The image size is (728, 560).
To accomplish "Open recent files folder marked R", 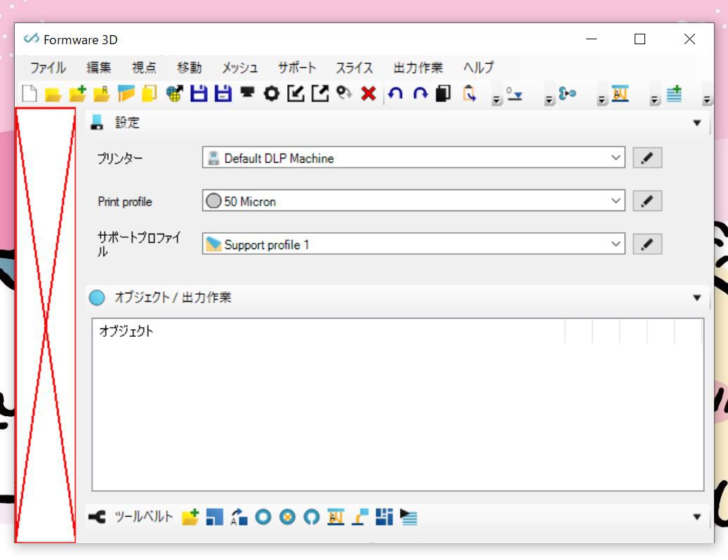I will [102, 94].
